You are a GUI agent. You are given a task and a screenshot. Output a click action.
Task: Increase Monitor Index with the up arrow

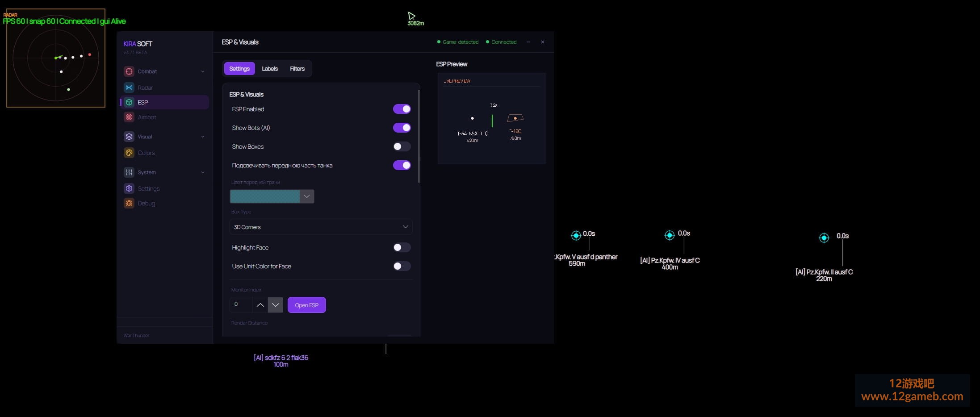point(260,305)
